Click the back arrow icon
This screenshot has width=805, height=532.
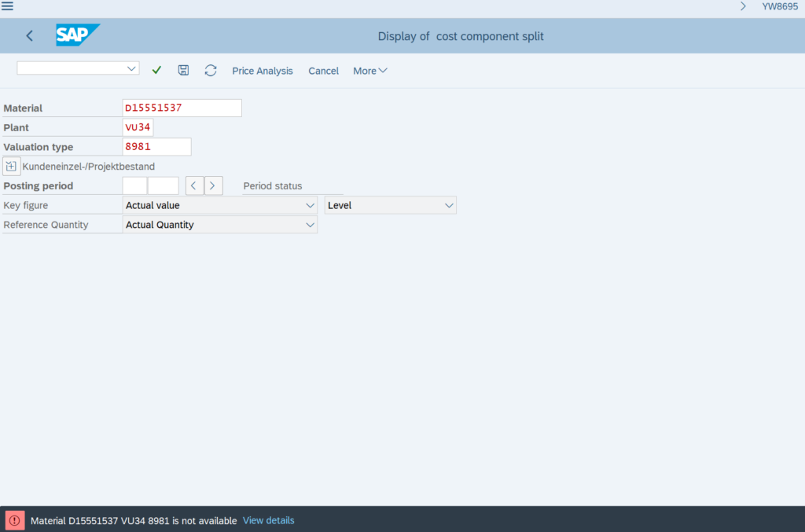[30, 36]
